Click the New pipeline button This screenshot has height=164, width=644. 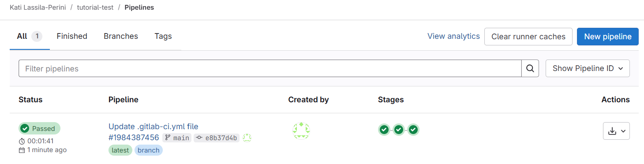(x=608, y=37)
